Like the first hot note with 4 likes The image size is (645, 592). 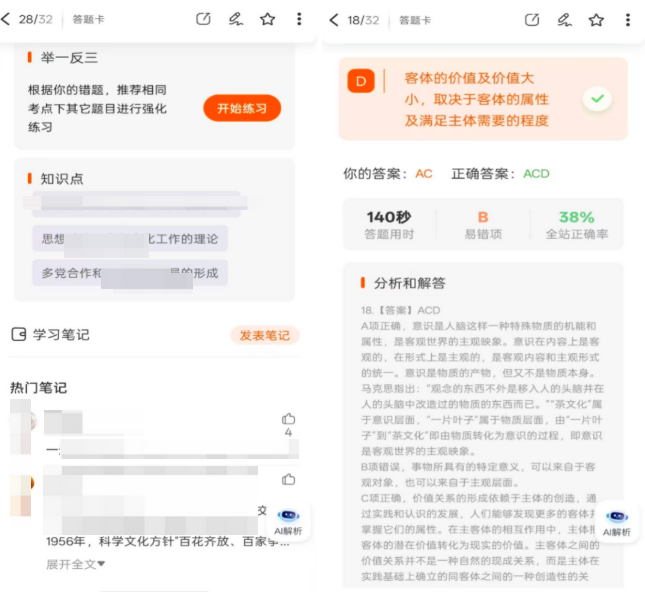[288, 419]
